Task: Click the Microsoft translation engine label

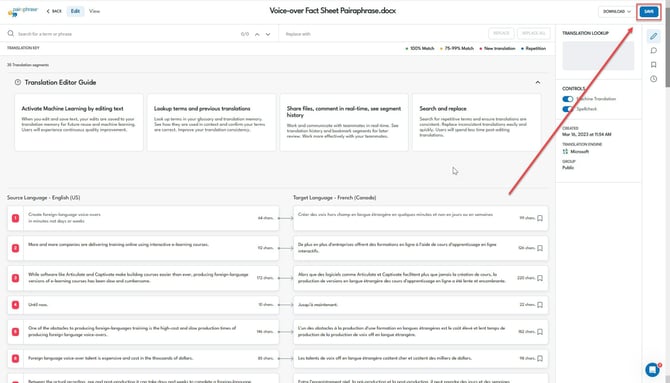Action: tap(579, 152)
